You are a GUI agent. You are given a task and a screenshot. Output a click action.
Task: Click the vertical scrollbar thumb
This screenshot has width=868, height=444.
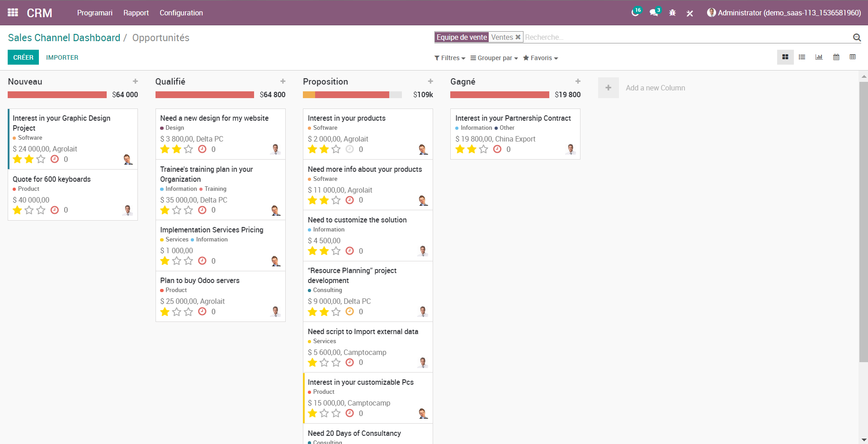pyautogui.click(x=863, y=222)
